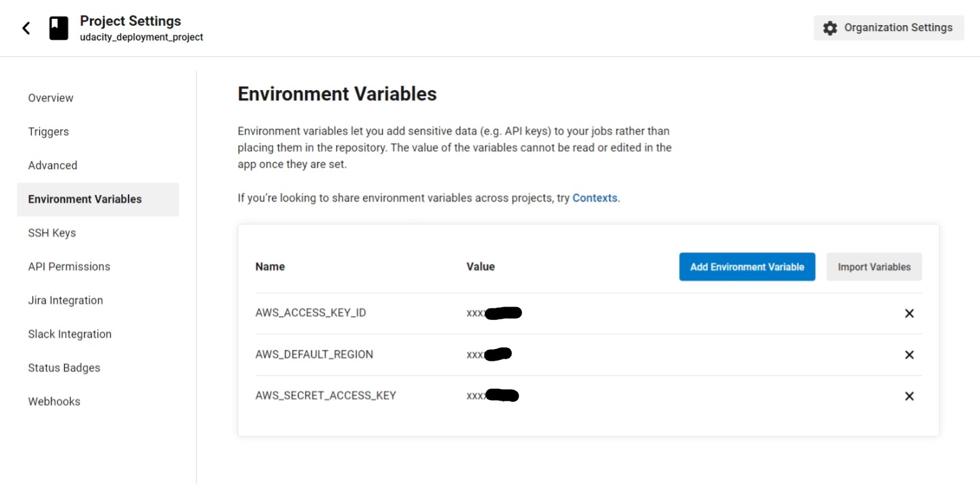The image size is (980, 500).
Task: Delete the AWS_ACCESS_KEY_ID variable with its X icon
Action: point(909,313)
